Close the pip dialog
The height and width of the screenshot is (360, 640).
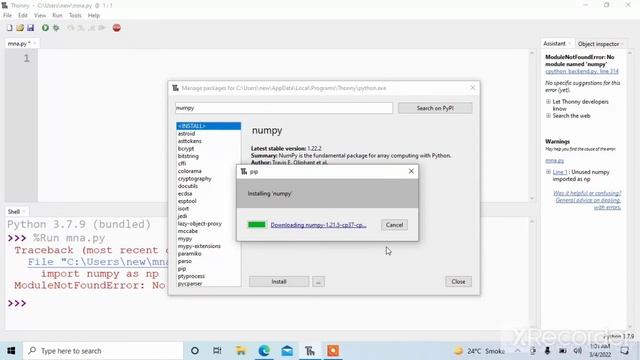411,171
